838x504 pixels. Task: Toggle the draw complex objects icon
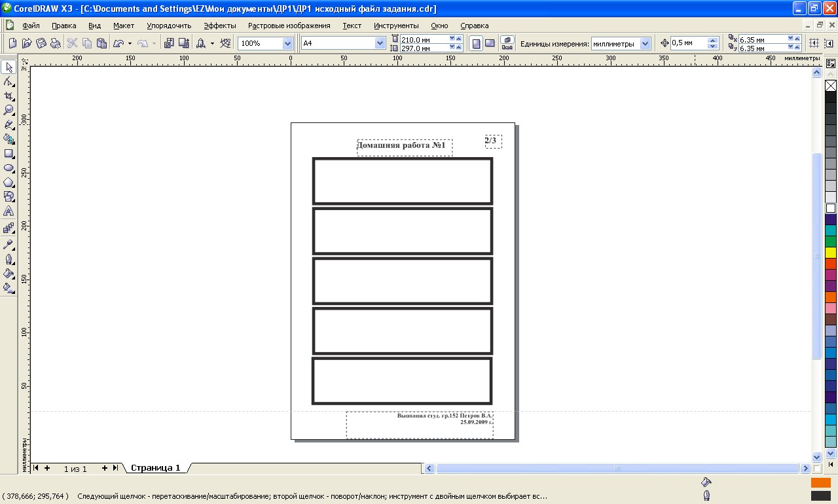(x=829, y=43)
